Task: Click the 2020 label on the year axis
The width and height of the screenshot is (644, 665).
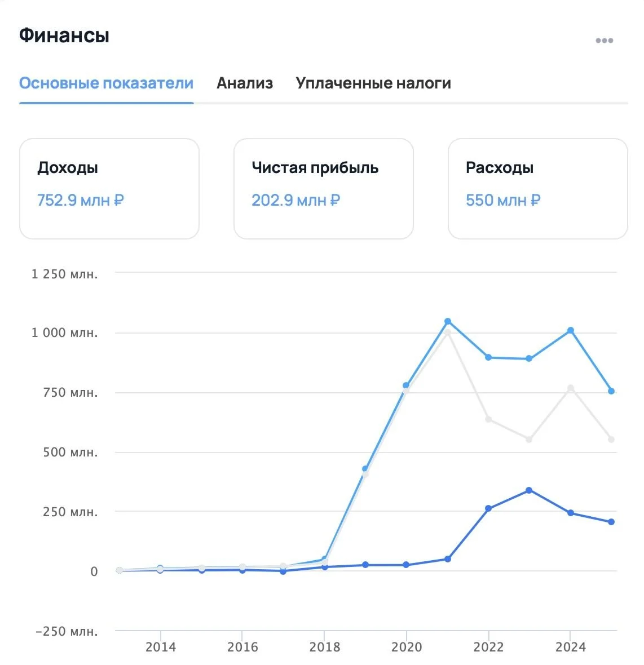Action: point(407,647)
